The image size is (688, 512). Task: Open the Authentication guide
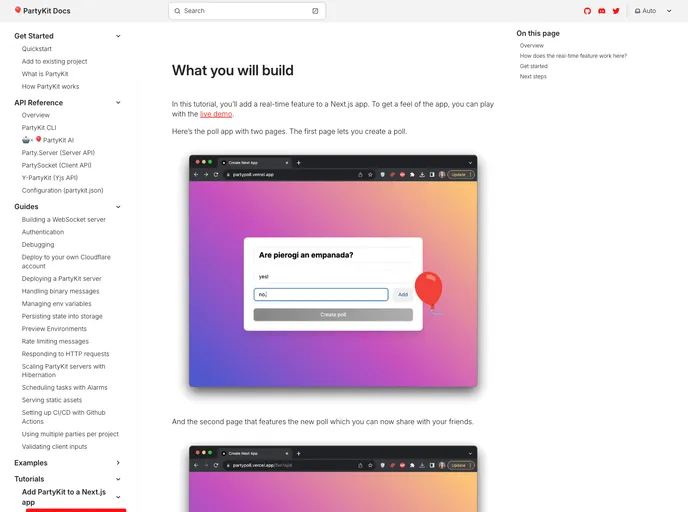(43, 232)
